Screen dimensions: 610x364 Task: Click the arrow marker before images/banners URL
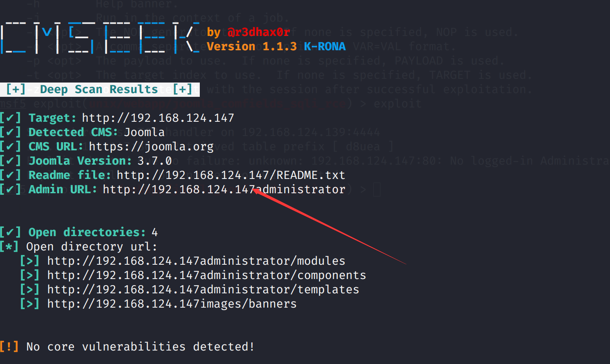30,304
